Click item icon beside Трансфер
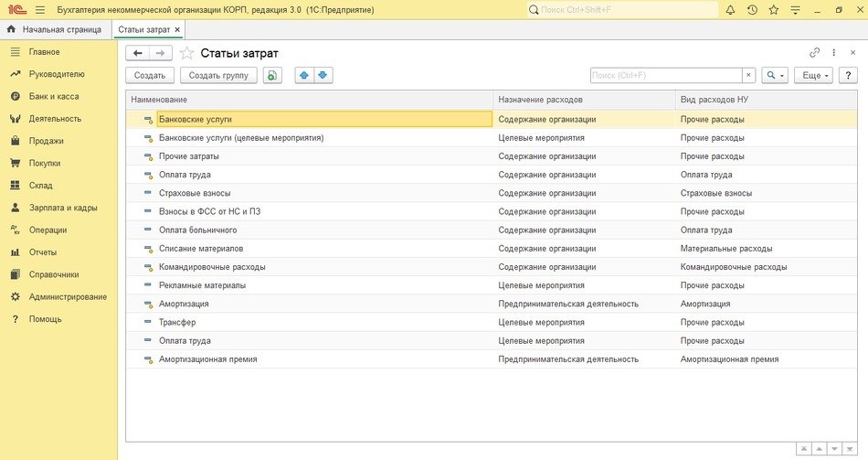 (147, 321)
